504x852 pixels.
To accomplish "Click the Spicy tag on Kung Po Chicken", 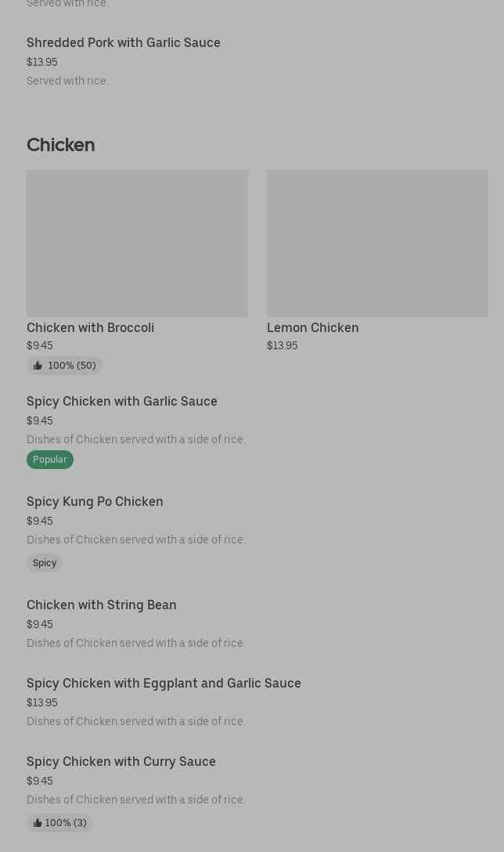I will (x=45, y=563).
